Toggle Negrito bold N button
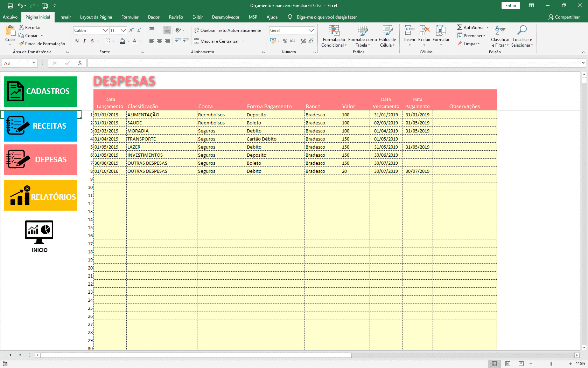This screenshot has height=368, width=588. [x=77, y=41]
